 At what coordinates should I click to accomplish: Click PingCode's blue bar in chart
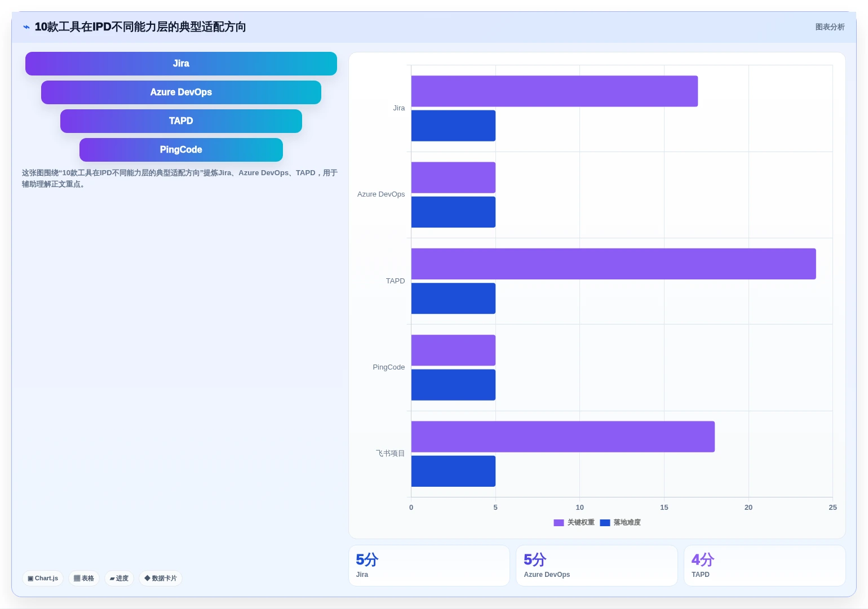[453, 385]
